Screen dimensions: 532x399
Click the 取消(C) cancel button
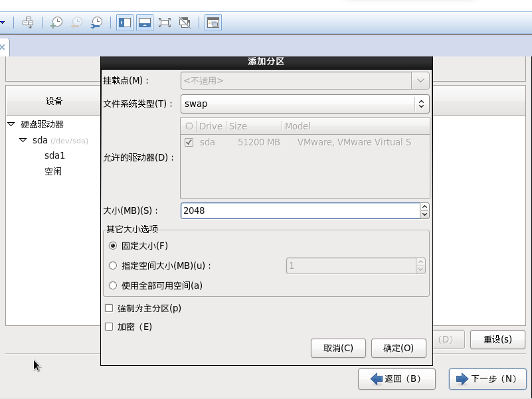[x=338, y=348]
